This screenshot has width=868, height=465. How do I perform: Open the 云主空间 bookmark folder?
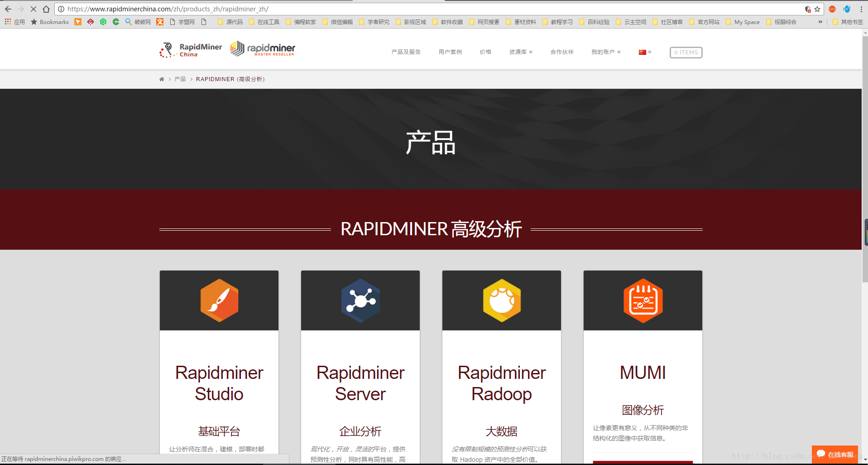pos(631,22)
